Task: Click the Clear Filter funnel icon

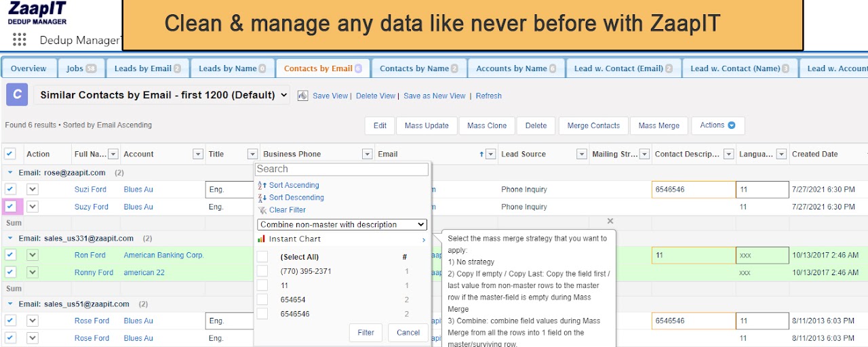Action: 262,210
